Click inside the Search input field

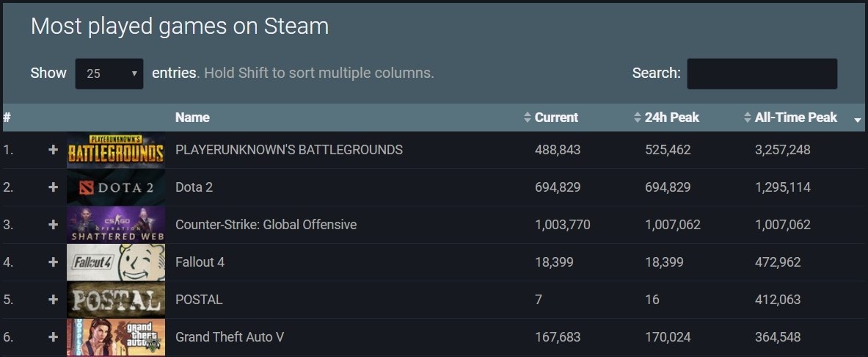[762, 73]
